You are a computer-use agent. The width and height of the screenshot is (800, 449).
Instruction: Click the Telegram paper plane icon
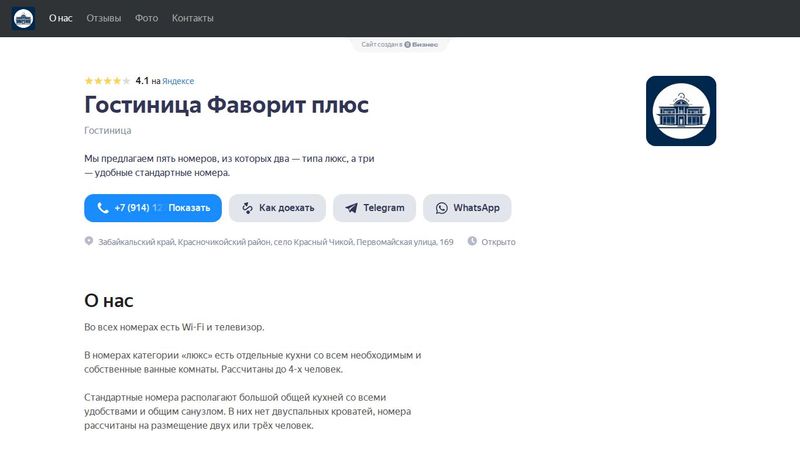(x=351, y=208)
